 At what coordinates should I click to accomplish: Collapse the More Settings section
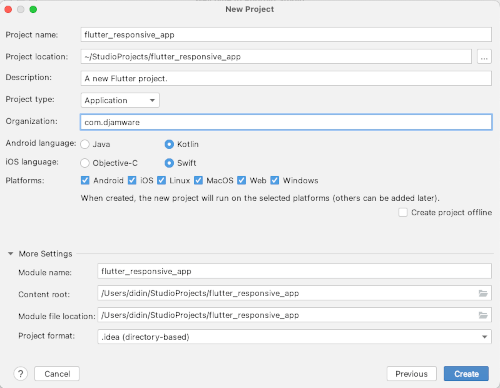[x=11, y=254]
